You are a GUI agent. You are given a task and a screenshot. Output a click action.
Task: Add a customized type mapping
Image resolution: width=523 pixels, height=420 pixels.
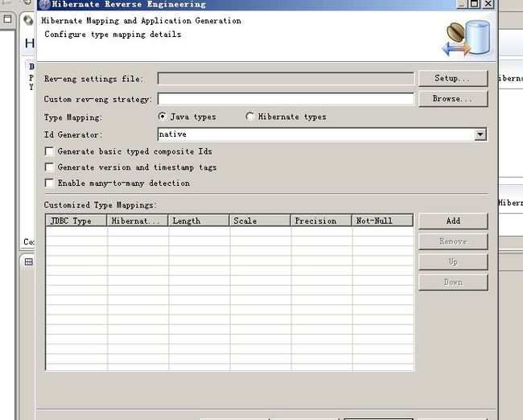click(453, 220)
